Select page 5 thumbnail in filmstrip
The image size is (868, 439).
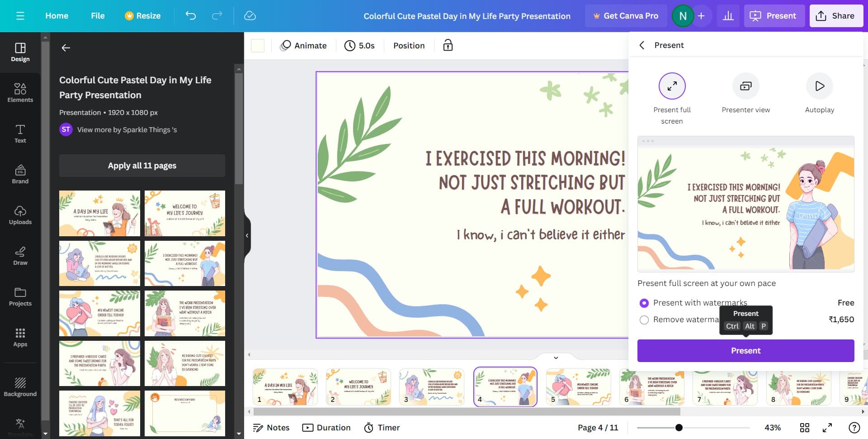coord(578,387)
